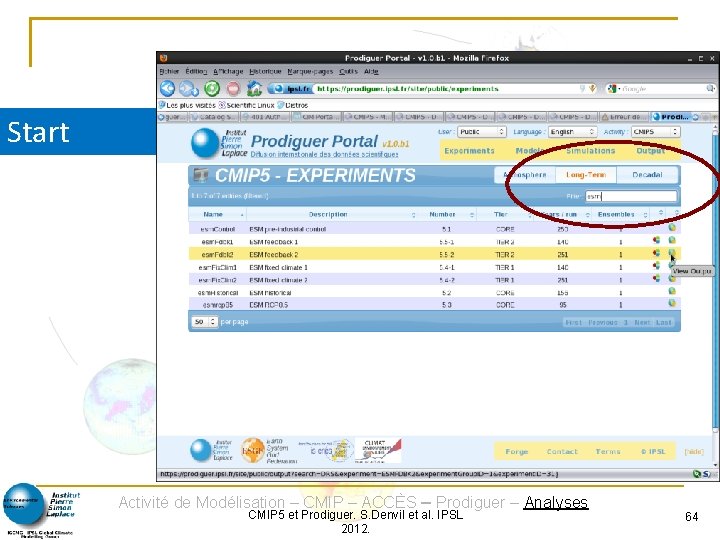View output for esmHistorical row
The width and height of the screenshot is (720, 540).
click(672, 291)
